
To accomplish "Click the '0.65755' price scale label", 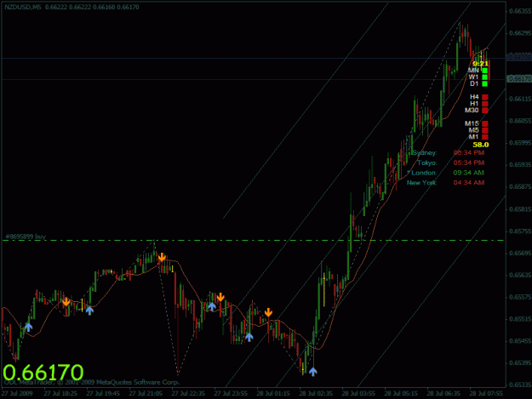I will (520, 231).
